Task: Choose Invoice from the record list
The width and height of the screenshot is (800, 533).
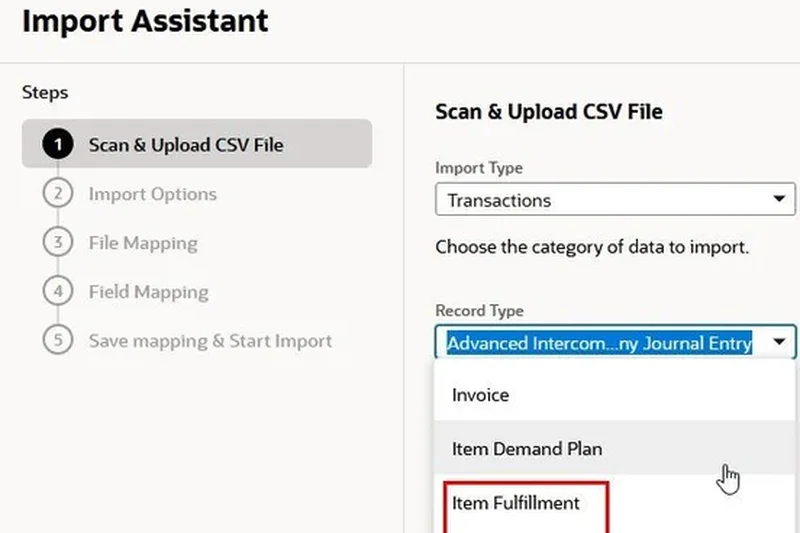Action: click(481, 395)
